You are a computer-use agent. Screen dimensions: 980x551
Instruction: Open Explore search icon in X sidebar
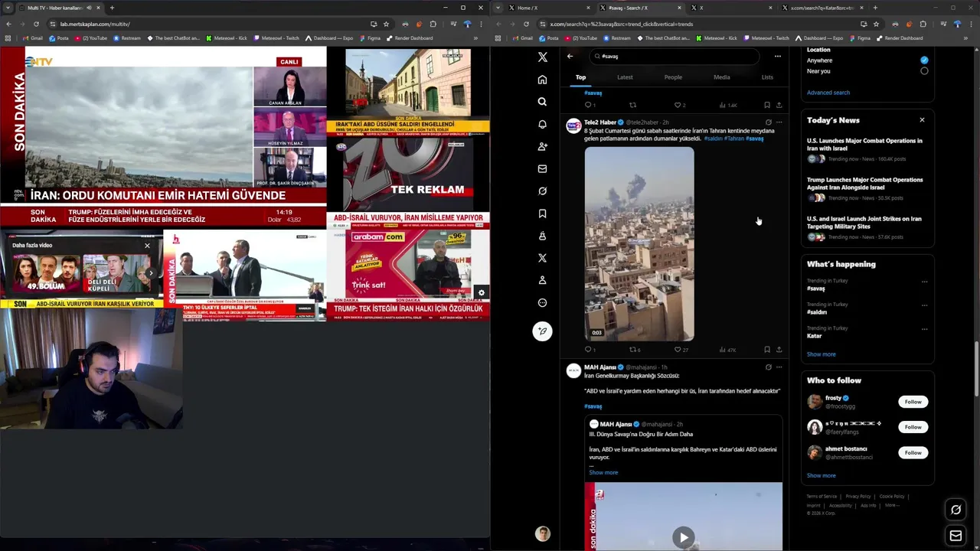(542, 102)
